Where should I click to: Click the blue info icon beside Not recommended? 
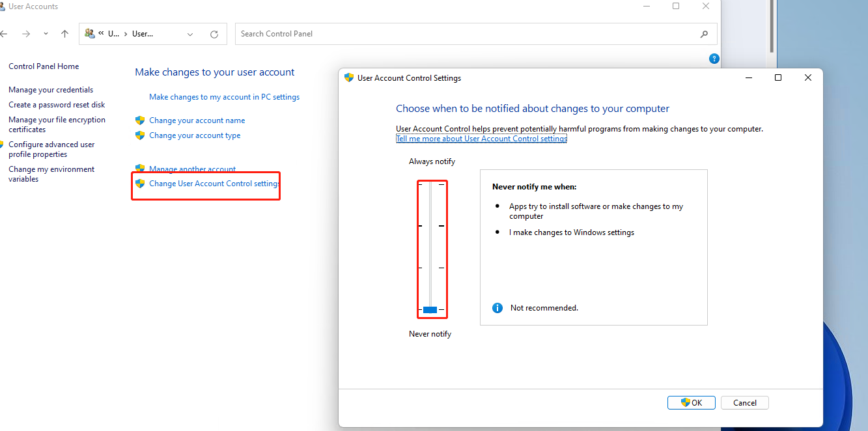pyautogui.click(x=497, y=308)
